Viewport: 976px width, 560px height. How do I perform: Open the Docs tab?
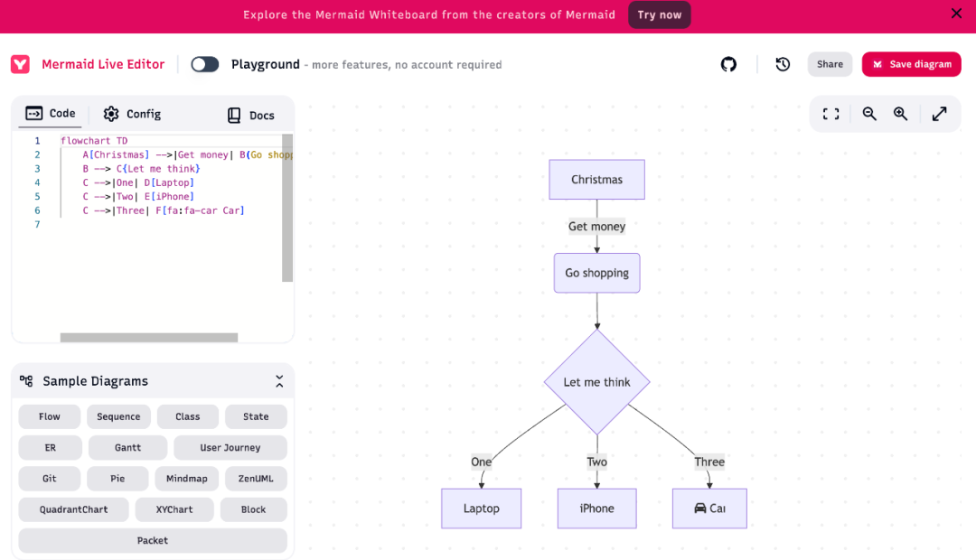tap(251, 115)
